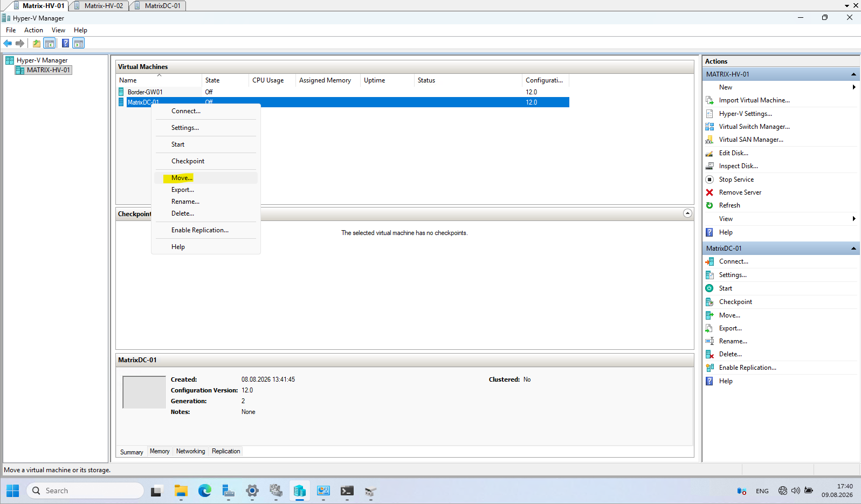
Task: Click Remove Server with red X icon
Action: tap(740, 192)
